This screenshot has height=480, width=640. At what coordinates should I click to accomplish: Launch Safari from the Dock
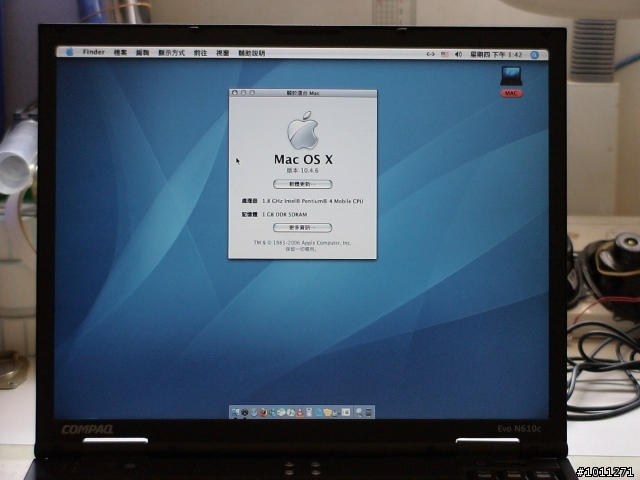(x=254, y=412)
